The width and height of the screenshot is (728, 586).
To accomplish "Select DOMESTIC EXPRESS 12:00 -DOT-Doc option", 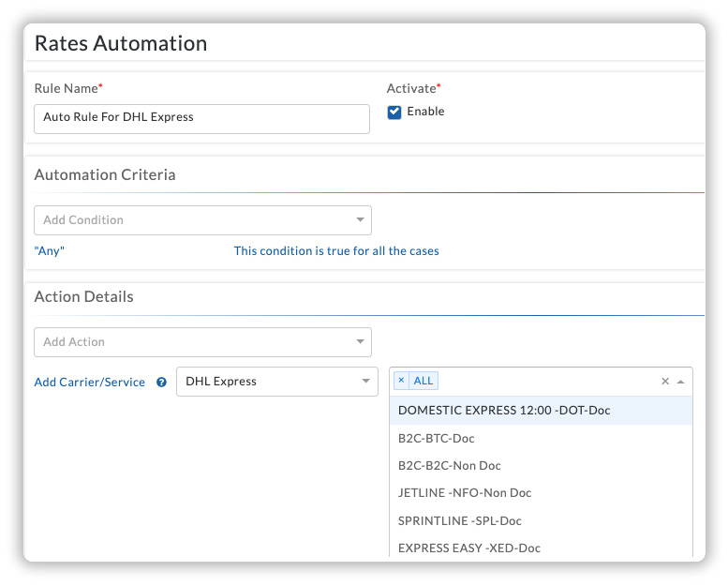I will pyautogui.click(x=541, y=411).
